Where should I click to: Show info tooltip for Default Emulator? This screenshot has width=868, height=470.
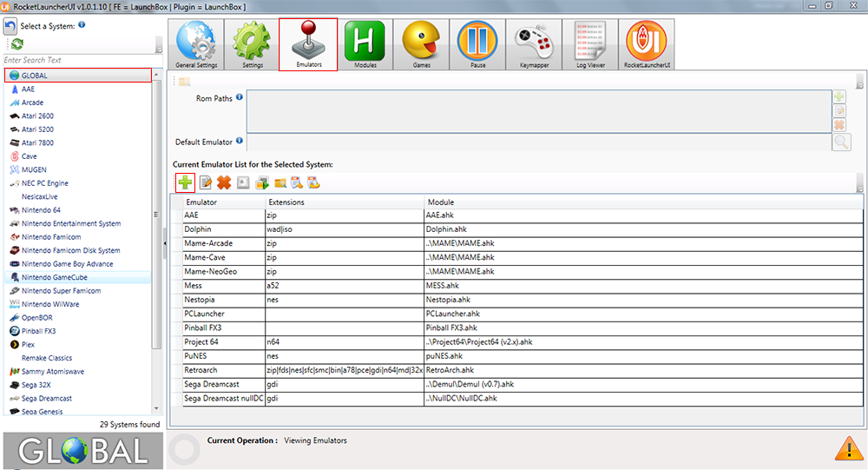click(x=240, y=141)
